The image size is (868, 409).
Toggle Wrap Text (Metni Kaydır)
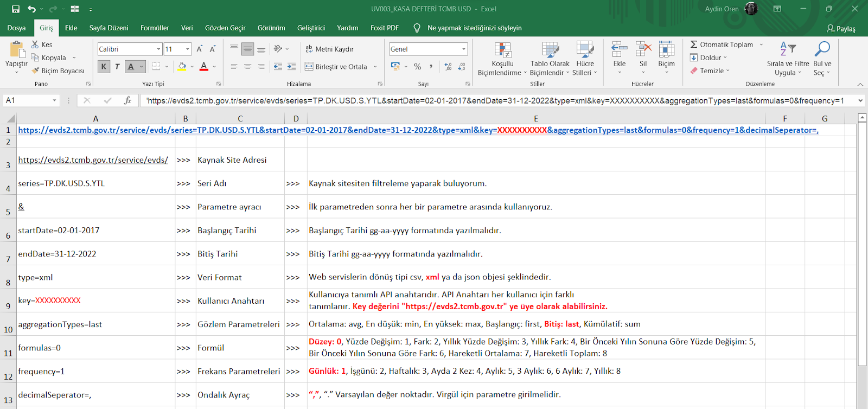[x=329, y=49]
